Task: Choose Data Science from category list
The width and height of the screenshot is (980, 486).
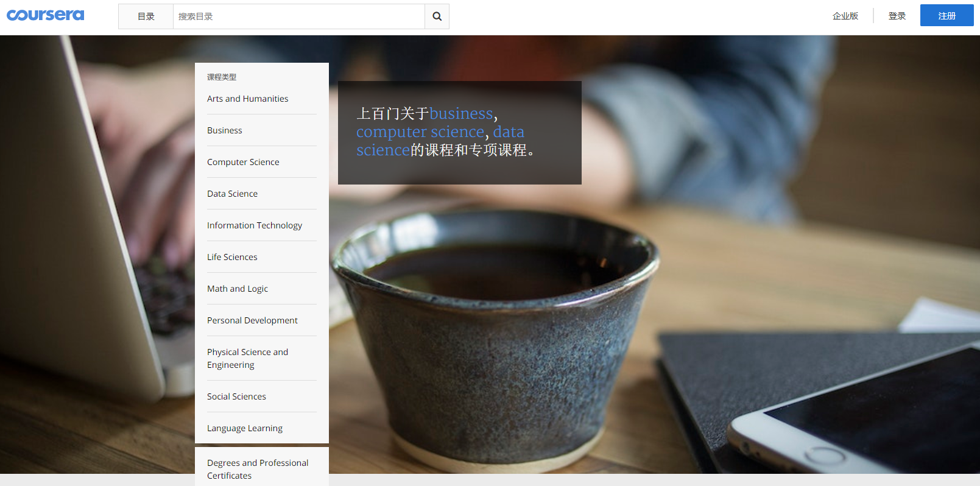Action: [232, 194]
